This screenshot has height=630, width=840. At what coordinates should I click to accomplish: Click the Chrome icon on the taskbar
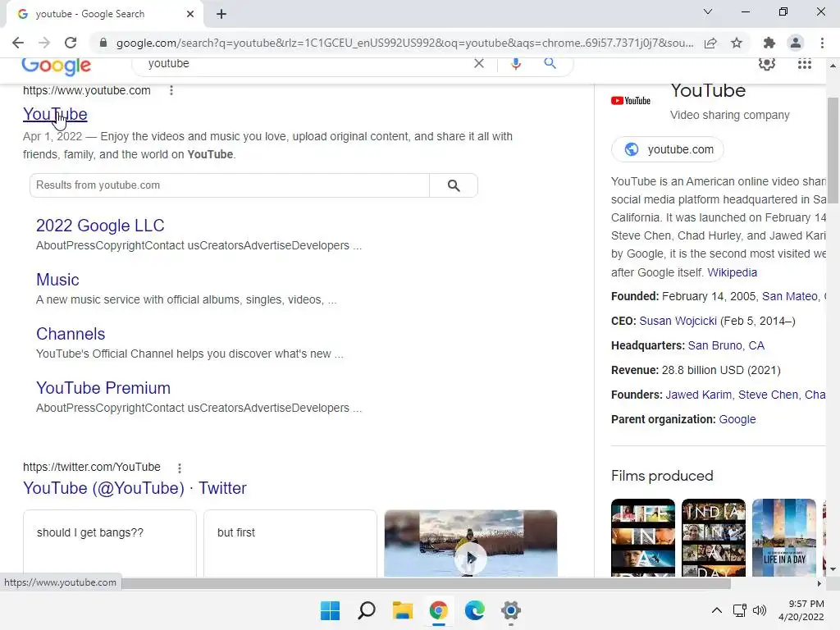click(438, 610)
